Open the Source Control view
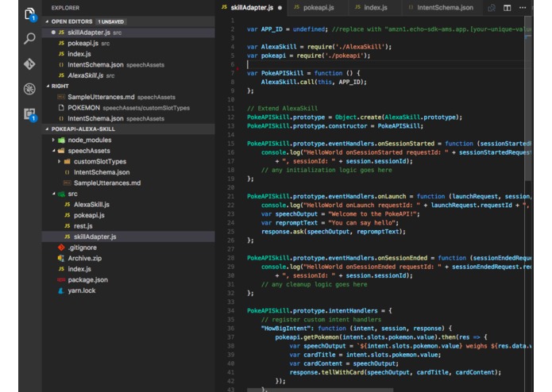 [x=29, y=64]
